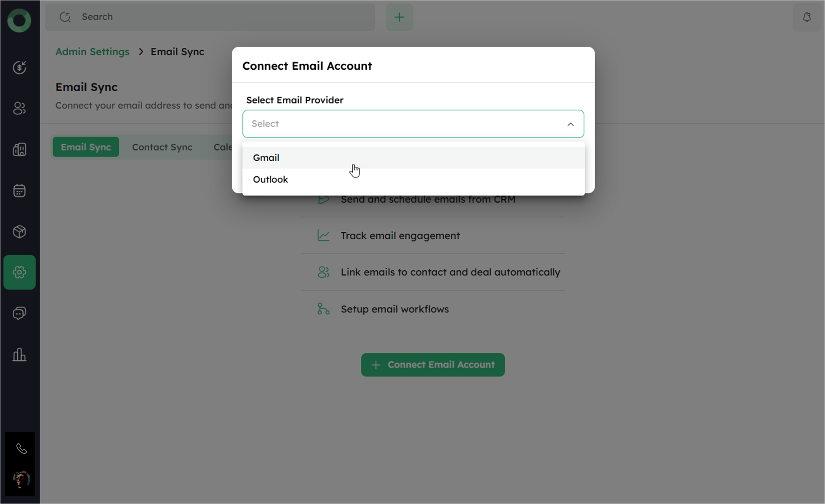Screen dimensions: 825x504
Task: Open the companies building icon in sidebar
Action: click(x=19, y=149)
